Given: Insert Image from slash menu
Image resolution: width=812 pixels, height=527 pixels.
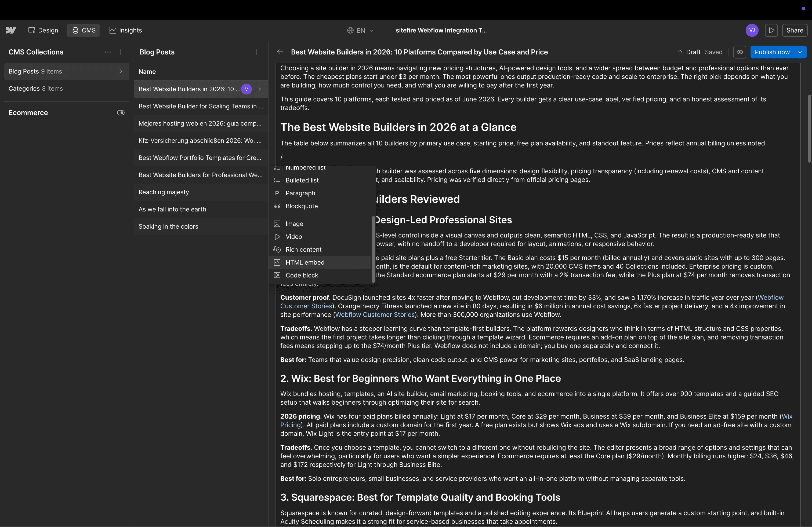Looking at the screenshot, I should [320, 224].
